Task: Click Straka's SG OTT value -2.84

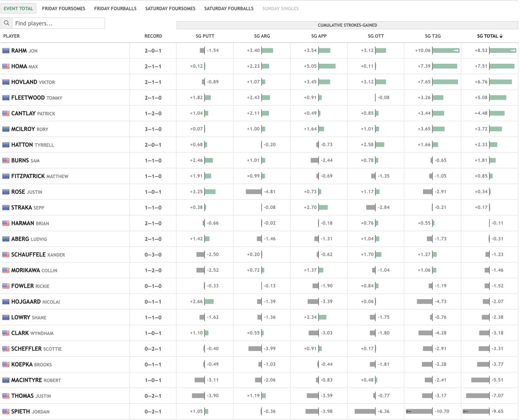Action: point(383,207)
